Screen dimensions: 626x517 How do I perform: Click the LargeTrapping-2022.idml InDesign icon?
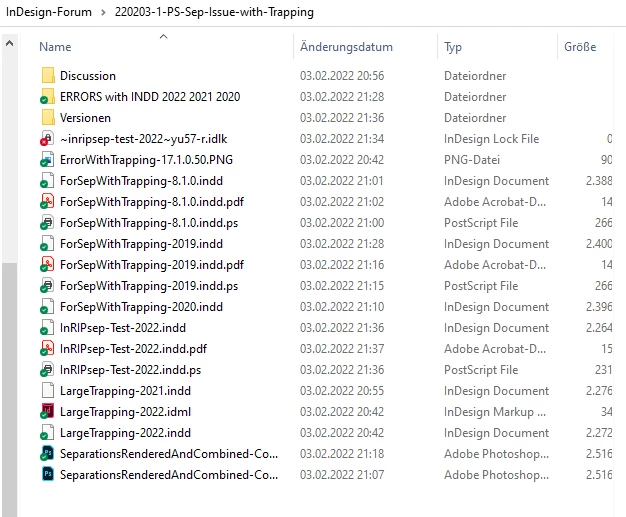tap(48, 412)
